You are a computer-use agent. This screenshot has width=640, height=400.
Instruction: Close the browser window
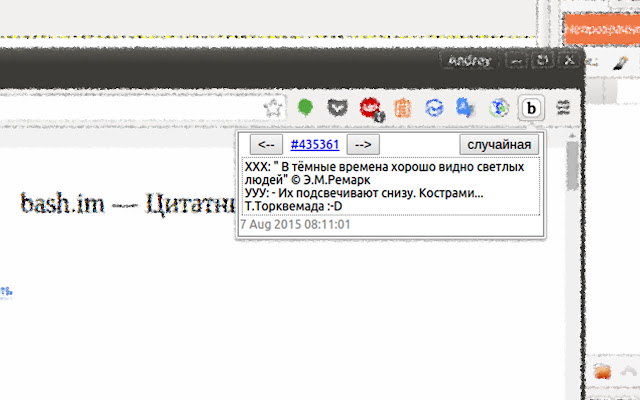pyautogui.click(x=569, y=61)
